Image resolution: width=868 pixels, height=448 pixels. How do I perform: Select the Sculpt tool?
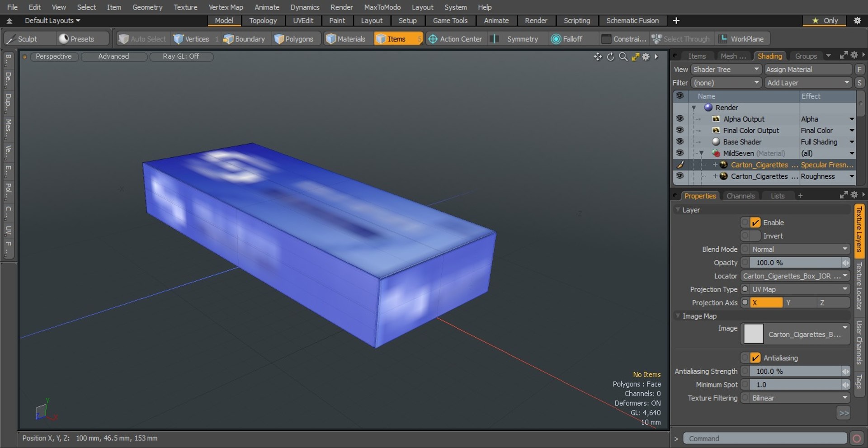pyautogui.click(x=22, y=39)
